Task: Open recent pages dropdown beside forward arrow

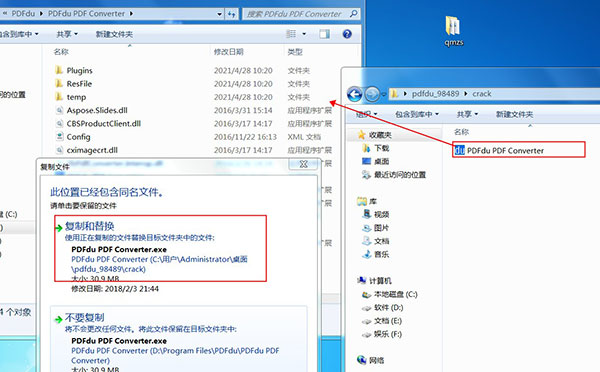Action: pos(383,95)
